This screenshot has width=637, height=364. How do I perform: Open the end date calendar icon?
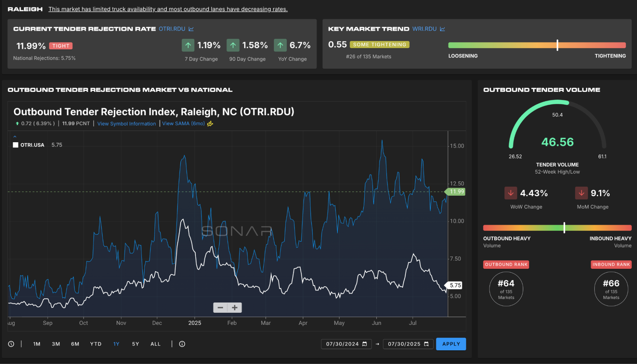[x=426, y=344]
